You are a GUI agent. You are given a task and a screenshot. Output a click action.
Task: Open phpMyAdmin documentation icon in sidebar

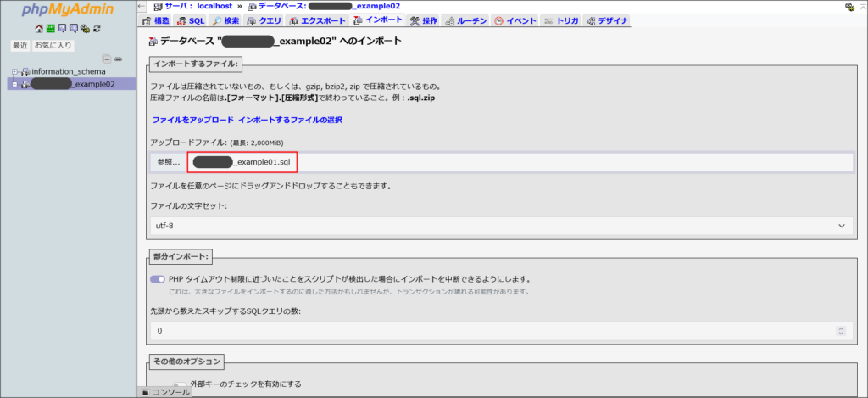tap(61, 29)
